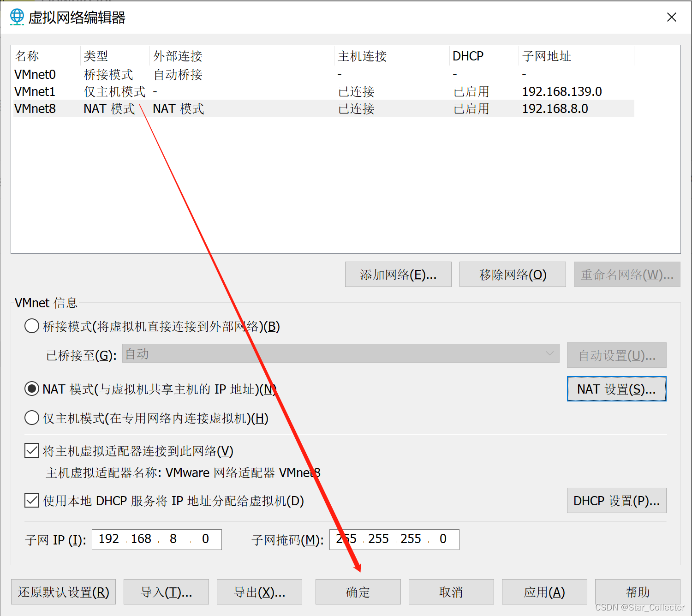Click the 子网掩码 field

[x=394, y=539]
